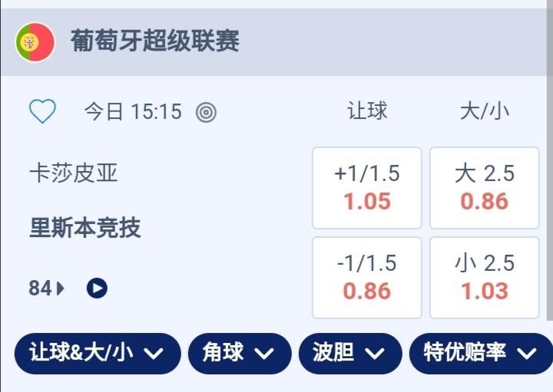The width and height of the screenshot is (553, 392).
Task: Pick the 小 2.5 under odds 1.03
Action: click(x=485, y=278)
